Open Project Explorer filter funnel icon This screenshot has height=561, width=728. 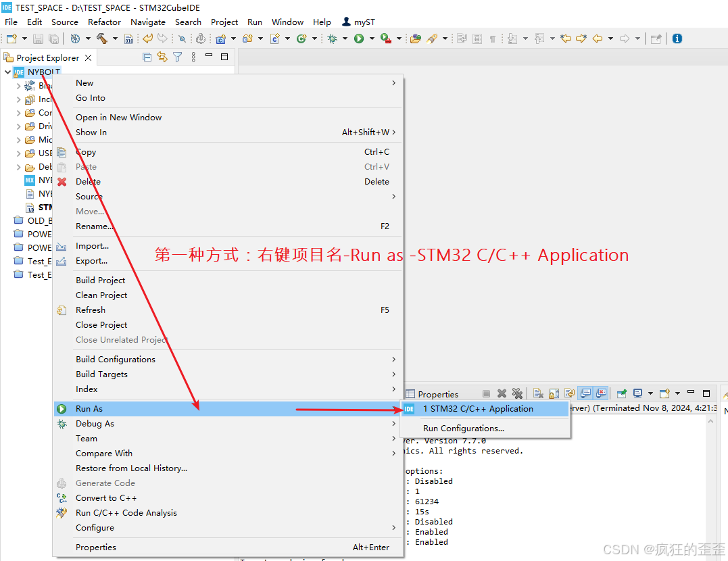(178, 57)
